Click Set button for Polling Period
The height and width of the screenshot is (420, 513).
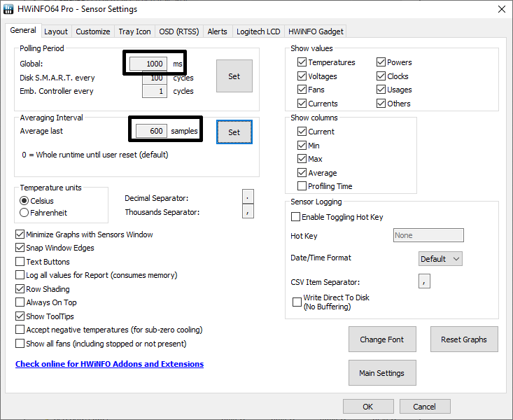click(x=234, y=76)
